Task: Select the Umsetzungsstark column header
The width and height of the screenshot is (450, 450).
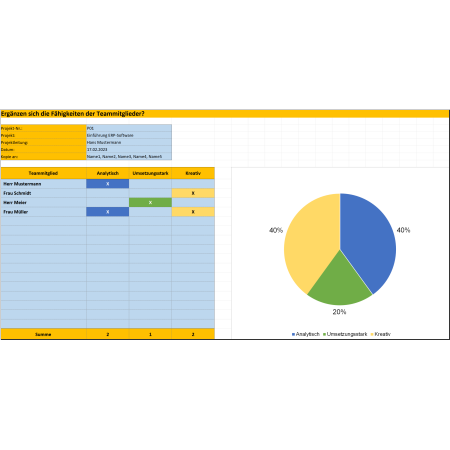Action: [x=150, y=173]
